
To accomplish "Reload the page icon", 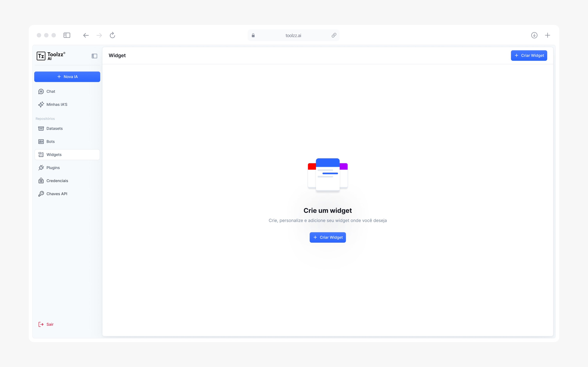I will pos(112,35).
